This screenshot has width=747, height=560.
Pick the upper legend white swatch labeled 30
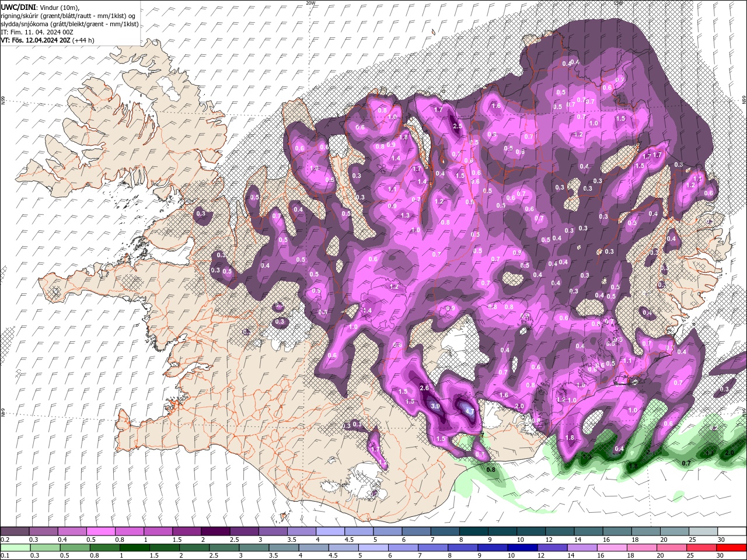tap(732, 531)
